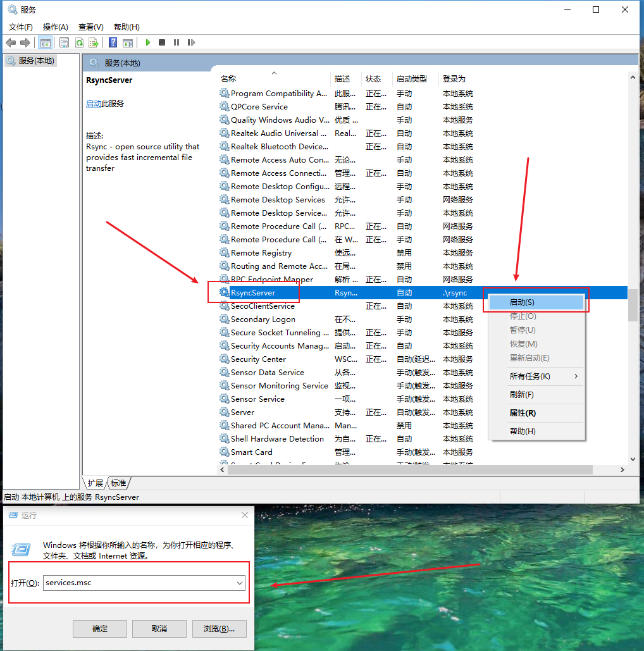This screenshot has width=644, height=651.
Task: Click the vertical scrollbar down arrow
Action: click(x=633, y=459)
